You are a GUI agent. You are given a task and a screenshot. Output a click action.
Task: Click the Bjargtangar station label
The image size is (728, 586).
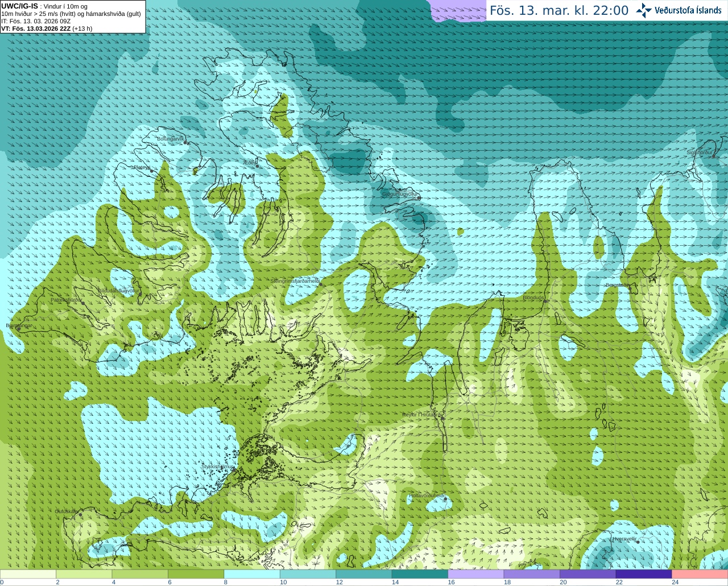click(x=19, y=326)
